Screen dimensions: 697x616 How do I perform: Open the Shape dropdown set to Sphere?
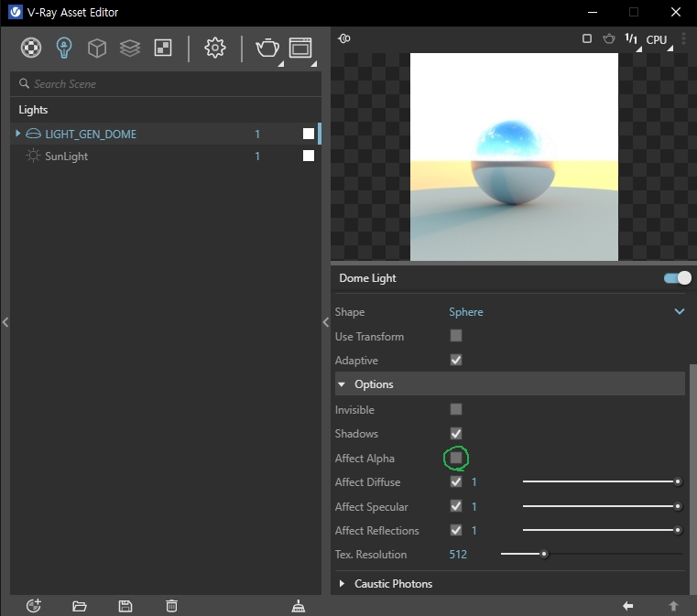565,312
